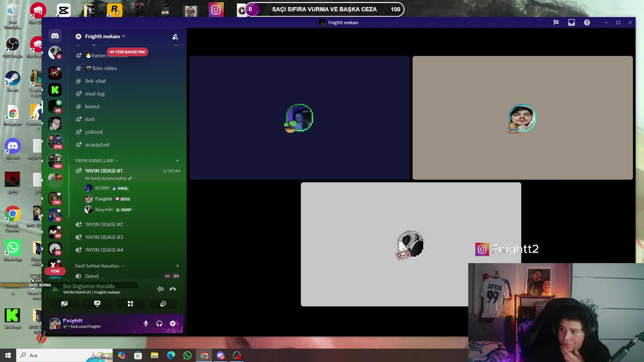Open Instagram desktop shortcut at top
Viewport: 644px width, 362px height.
coord(216,10)
